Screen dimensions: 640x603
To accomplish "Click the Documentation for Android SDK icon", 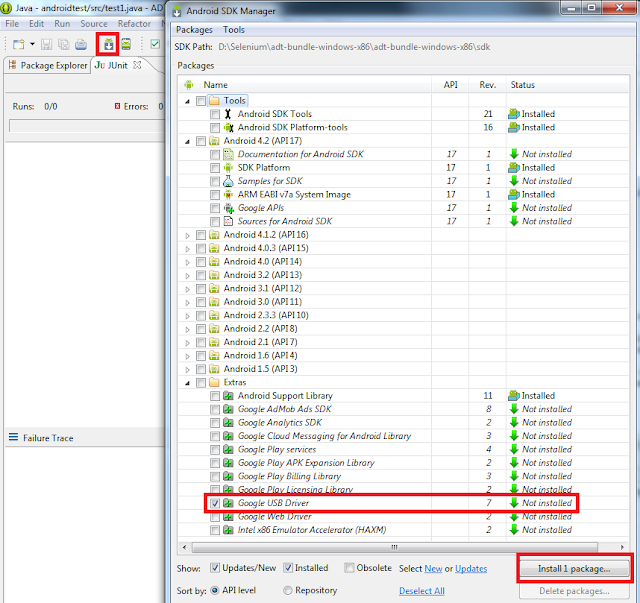I will (228, 154).
